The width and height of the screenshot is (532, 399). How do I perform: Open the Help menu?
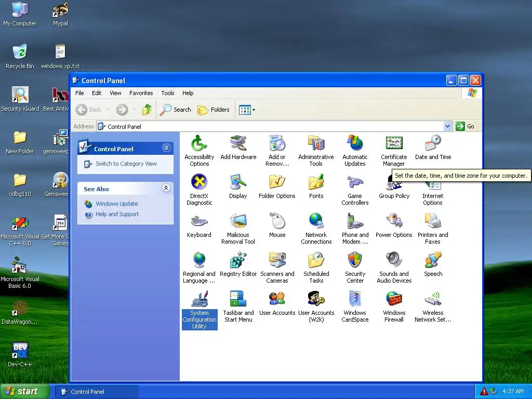(x=188, y=93)
